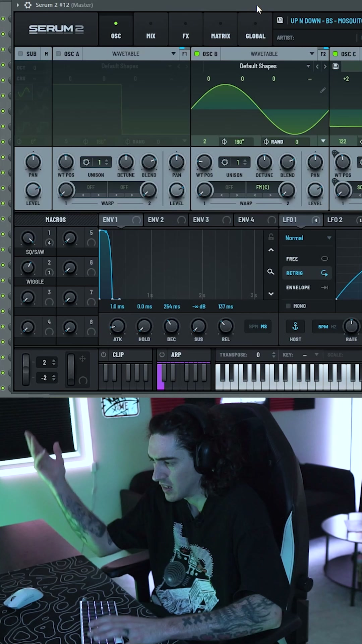
Task: Click the OSC B wavetable edit pencil
Action: 323,90
